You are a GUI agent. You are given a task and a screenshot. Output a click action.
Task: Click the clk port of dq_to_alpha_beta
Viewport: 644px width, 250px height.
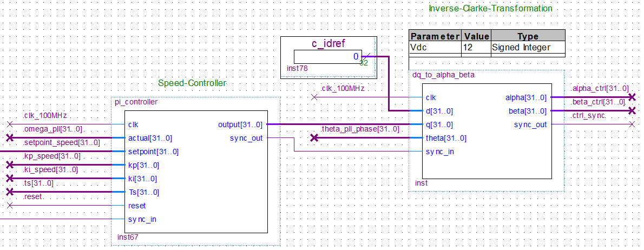click(x=430, y=97)
